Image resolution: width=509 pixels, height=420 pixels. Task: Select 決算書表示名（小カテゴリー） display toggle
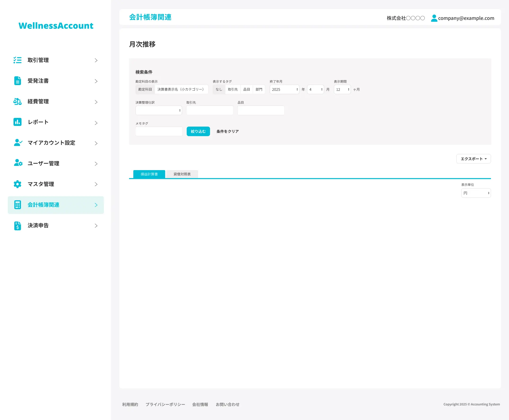pos(181,90)
